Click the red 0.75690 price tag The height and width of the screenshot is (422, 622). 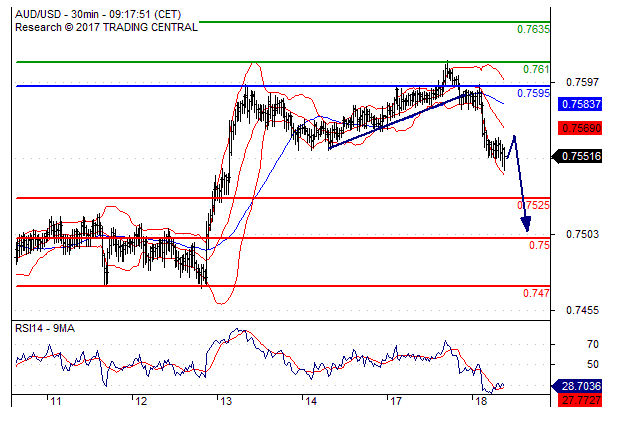click(x=580, y=128)
